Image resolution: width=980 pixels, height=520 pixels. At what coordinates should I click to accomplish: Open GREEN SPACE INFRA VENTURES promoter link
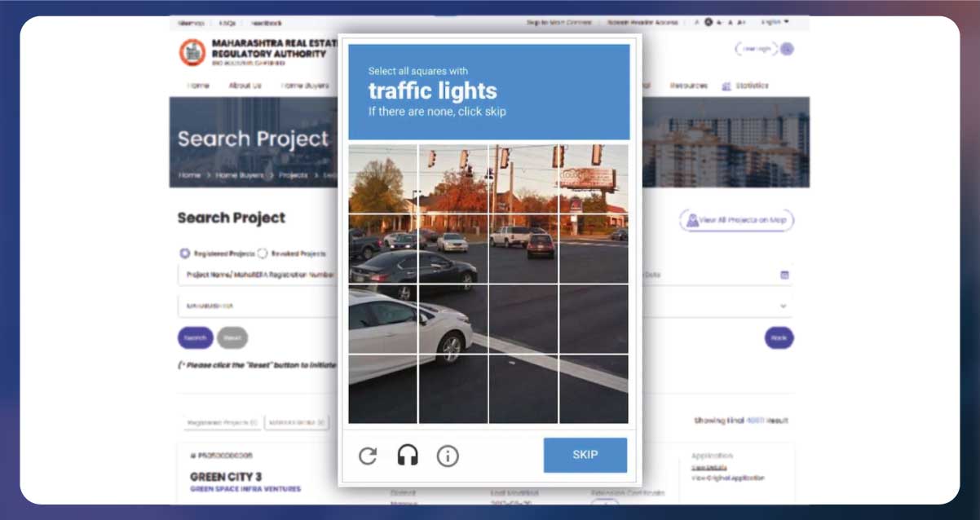(245, 489)
